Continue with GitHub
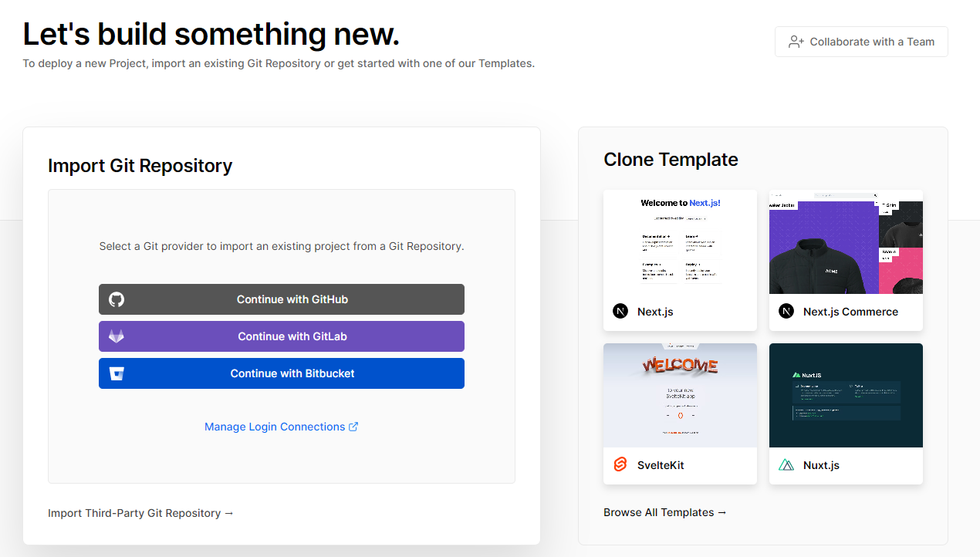The height and width of the screenshot is (557, 980). 282,299
